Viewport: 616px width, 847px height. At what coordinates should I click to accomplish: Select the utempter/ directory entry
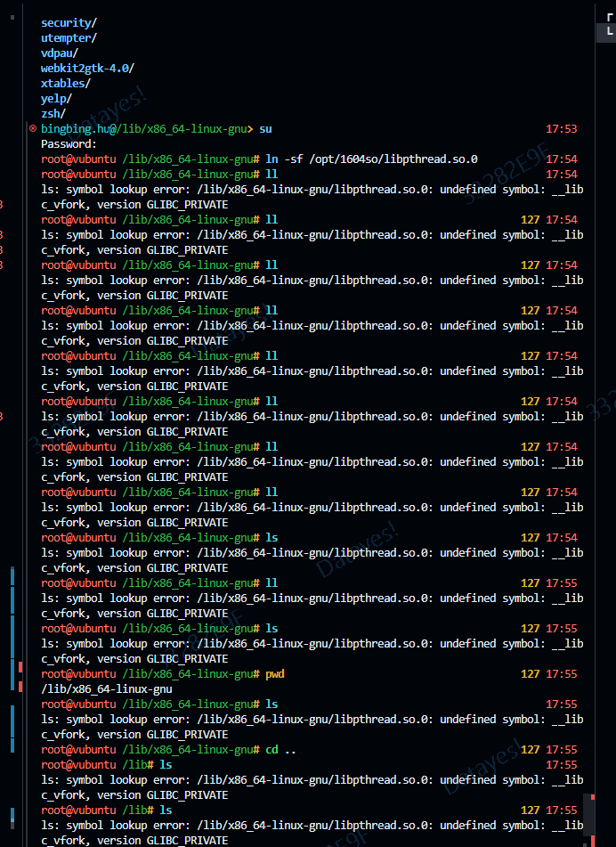click(x=69, y=37)
